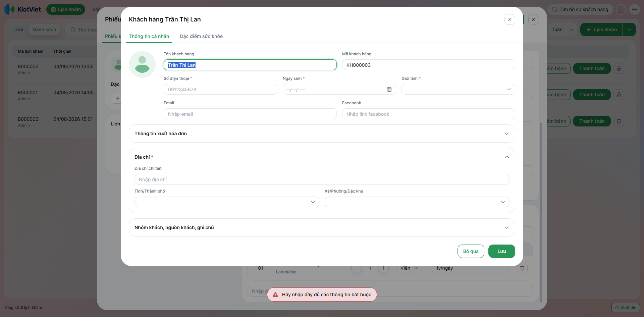
Task: Open the Đặc điểm sức khỏe tab
Action: coord(201,36)
